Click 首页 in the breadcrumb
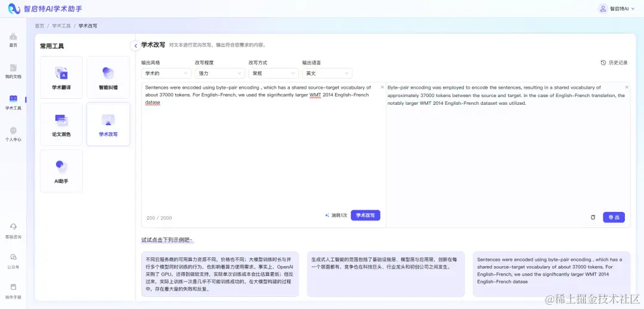The height and width of the screenshot is (309, 644). (39, 26)
